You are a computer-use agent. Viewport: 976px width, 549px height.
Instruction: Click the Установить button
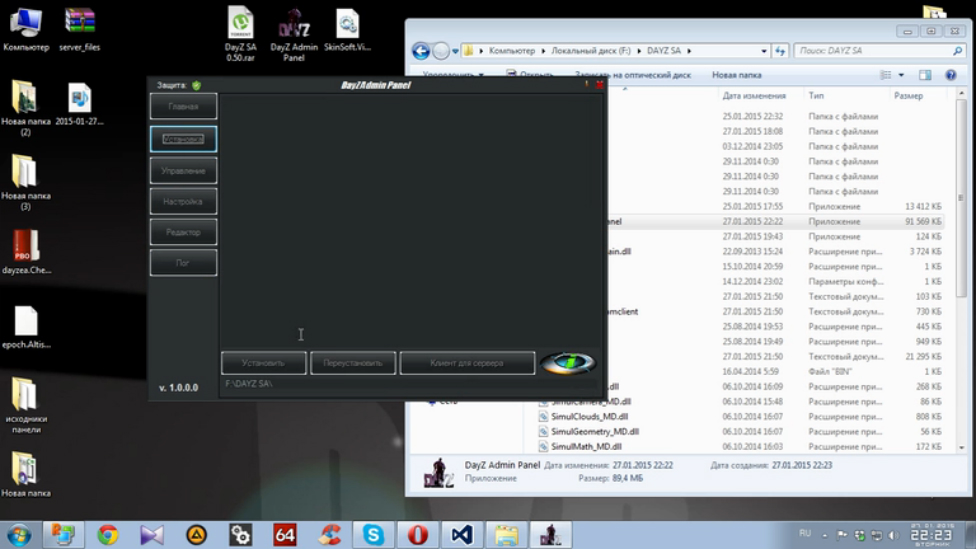coord(263,363)
